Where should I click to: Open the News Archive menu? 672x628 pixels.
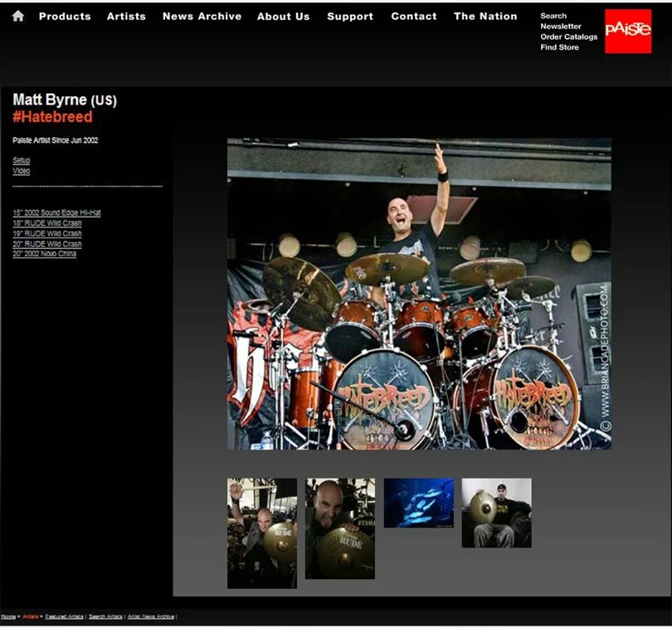[202, 17]
